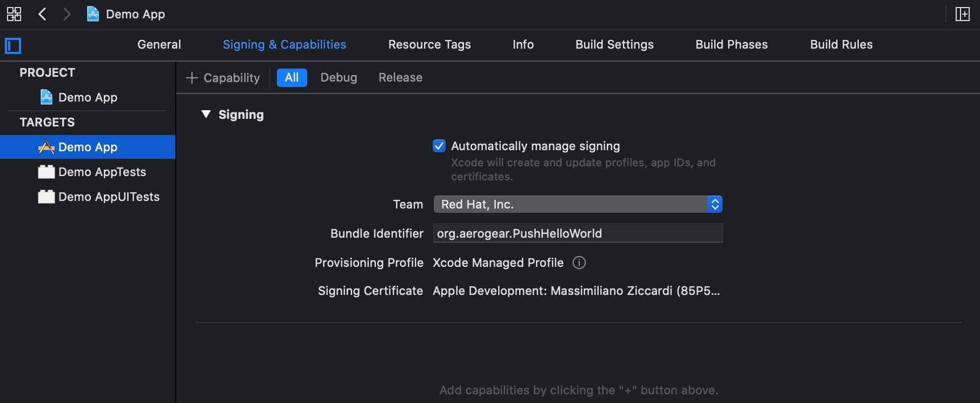980x403 pixels.
Task: Switch to the General tab
Action: [159, 45]
